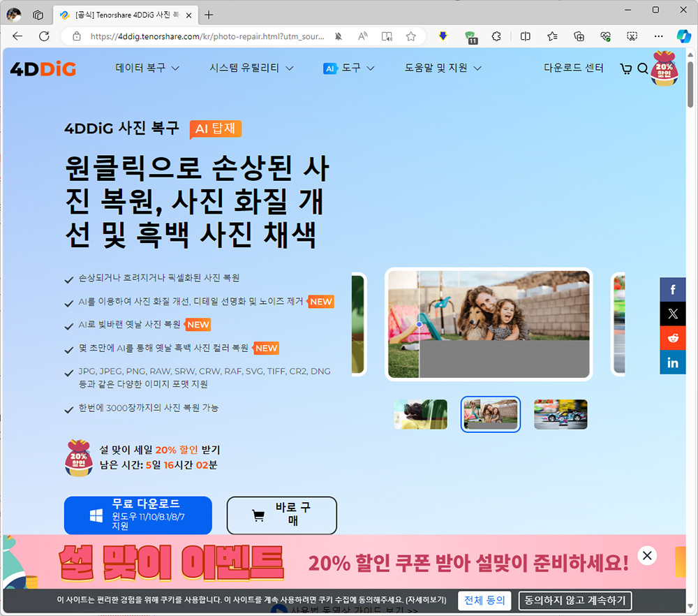This screenshot has height=616, width=698.
Task: Open the 다운로드 센터 link
Action: (x=573, y=68)
